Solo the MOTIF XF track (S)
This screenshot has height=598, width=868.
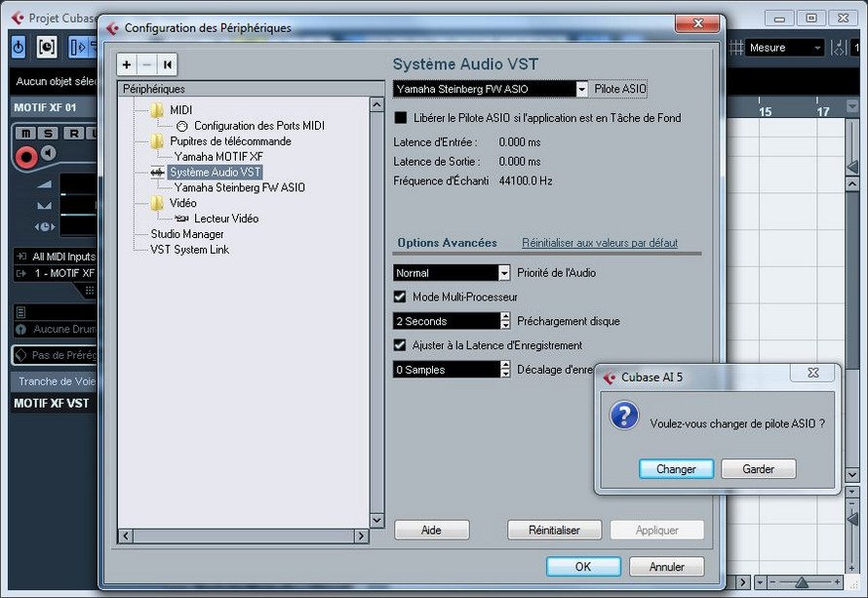[x=47, y=133]
